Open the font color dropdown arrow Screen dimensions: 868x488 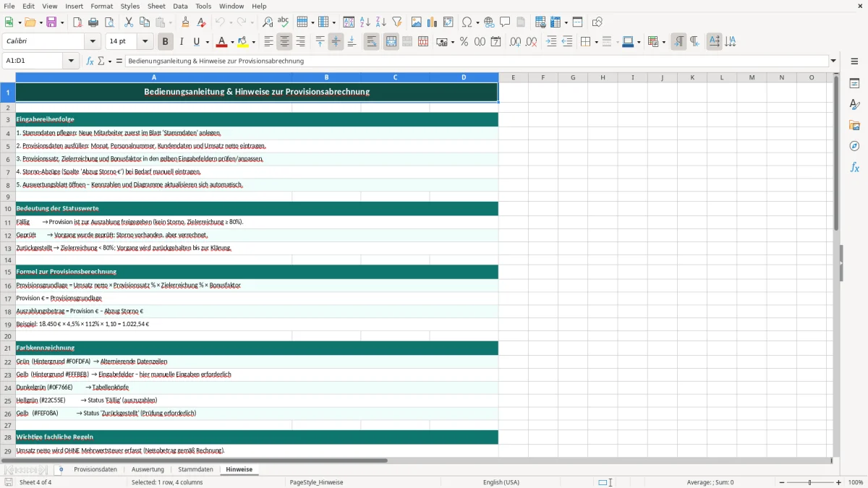point(231,42)
